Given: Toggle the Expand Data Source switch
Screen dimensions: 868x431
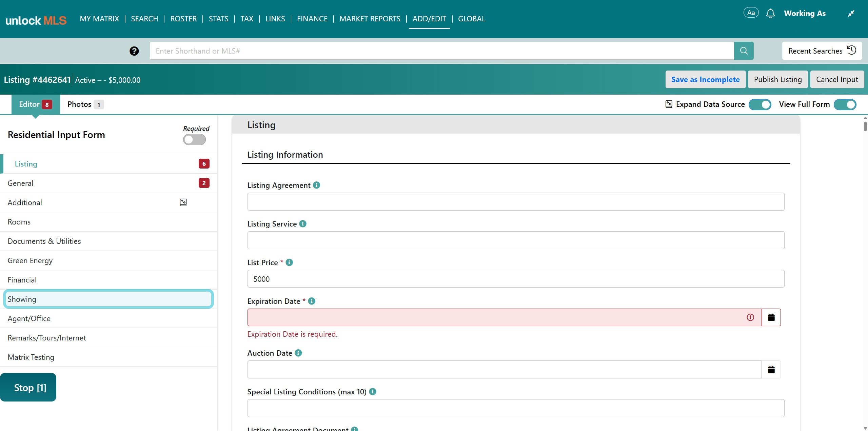Looking at the screenshot, I should point(760,104).
